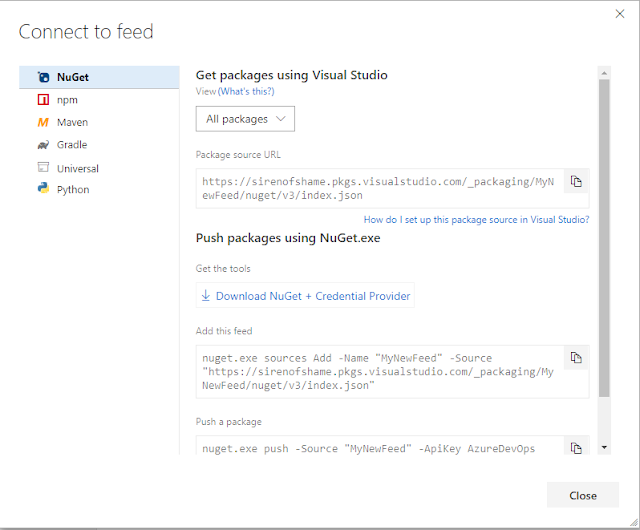This screenshot has width=640, height=530.
Task: Choose the Gradle option
Action: [x=99, y=145]
